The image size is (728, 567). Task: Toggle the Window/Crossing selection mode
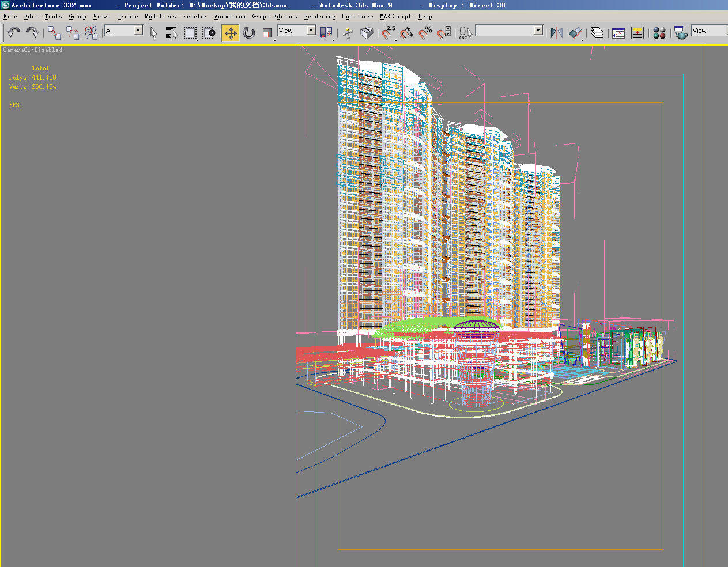[209, 33]
